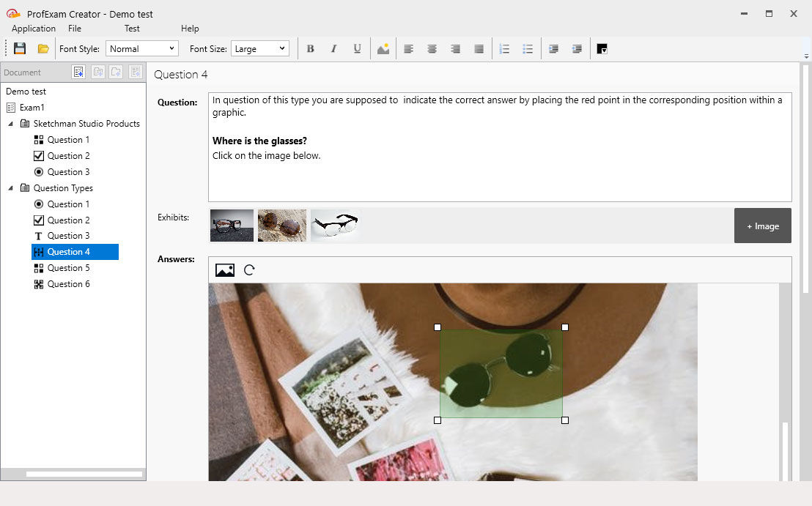
Task: Toggle italic formatting
Action: pos(333,48)
